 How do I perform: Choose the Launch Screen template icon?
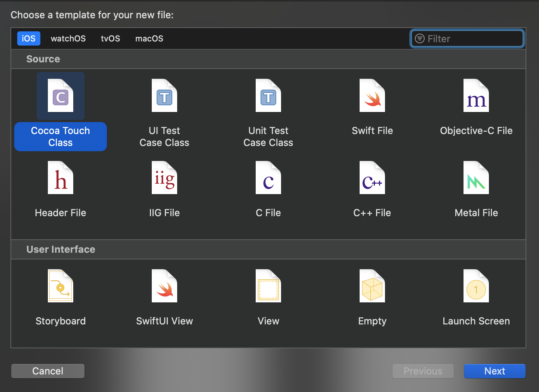[476, 286]
